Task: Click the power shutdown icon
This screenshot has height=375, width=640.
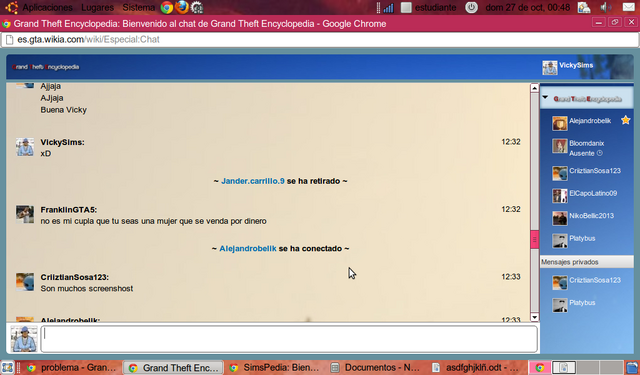Action: click(x=471, y=7)
